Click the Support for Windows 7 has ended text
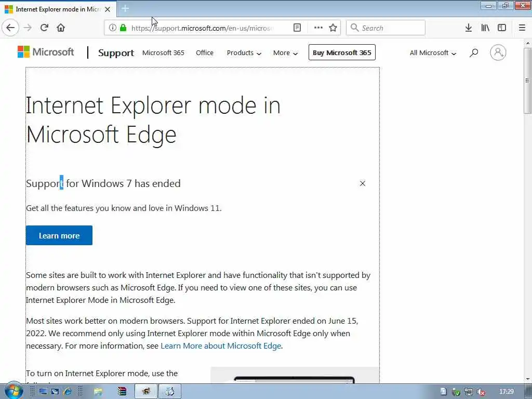Image resolution: width=532 pixels, height=399 pixels. [x=103, y=183]
